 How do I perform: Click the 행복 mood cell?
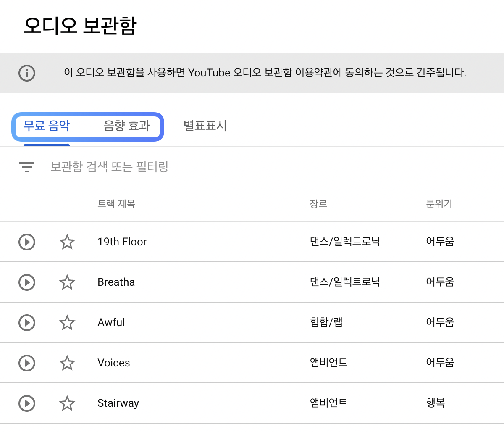436,403
